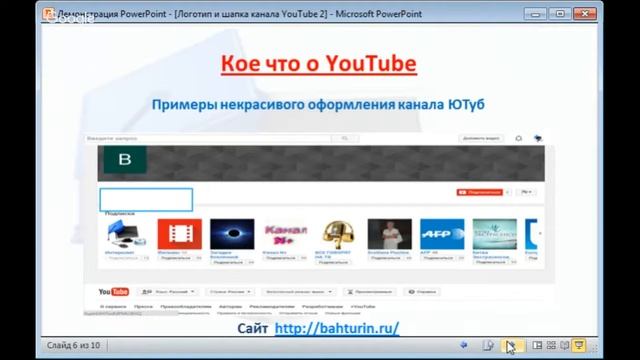Viewport: 640px width, 360px height.
Task: Select the Slide Show view icon
Action: pos(579,345)
